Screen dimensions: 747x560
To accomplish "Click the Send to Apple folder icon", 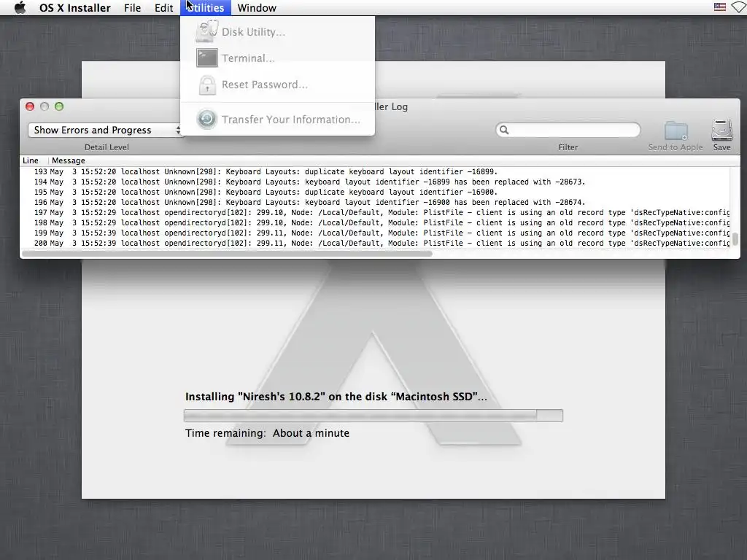I will (676, 131).
